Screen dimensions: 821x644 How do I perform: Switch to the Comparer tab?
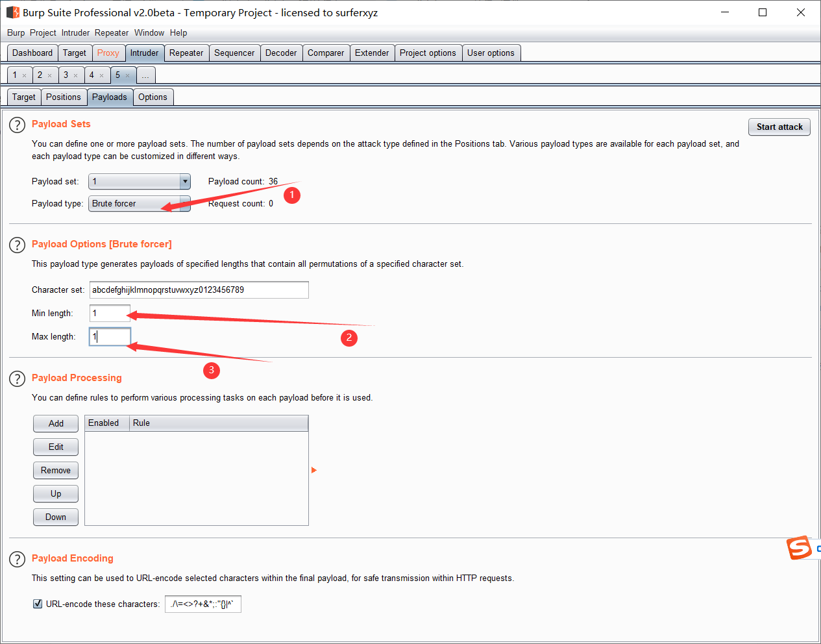point(326,53)
